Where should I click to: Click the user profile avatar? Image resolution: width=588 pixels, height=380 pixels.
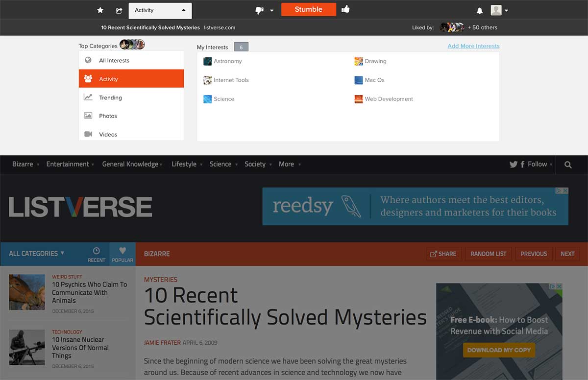click(x=496, y=10)
